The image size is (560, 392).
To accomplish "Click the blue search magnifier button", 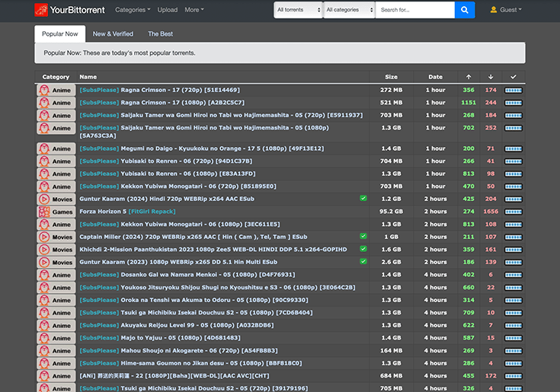I will tap(465, 10).
